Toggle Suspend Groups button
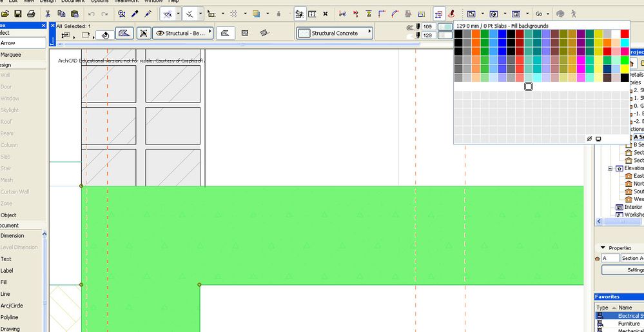This screenshot has height=332, width=644. tap(299, 14)
